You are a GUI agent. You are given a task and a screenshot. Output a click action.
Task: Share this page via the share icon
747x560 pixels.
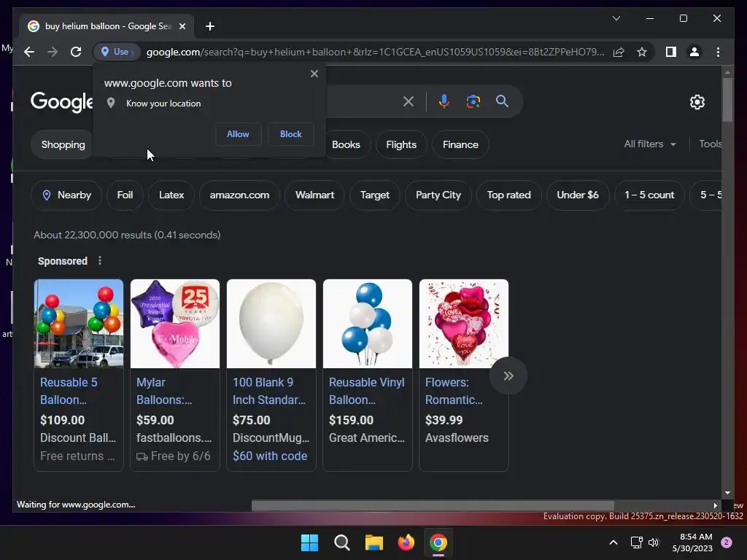[x=619, y=52]
